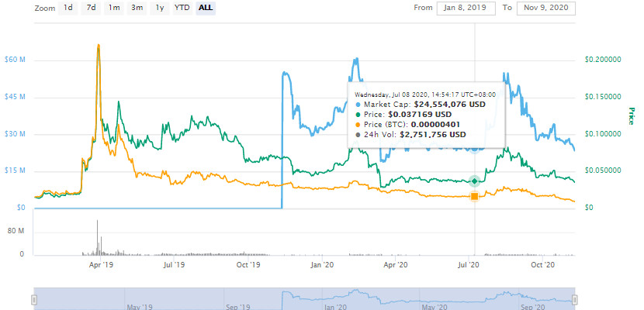Click the Jan '20 x-axis label
The height and width of the screenshot is (310, 644).
tap(323, 265)
